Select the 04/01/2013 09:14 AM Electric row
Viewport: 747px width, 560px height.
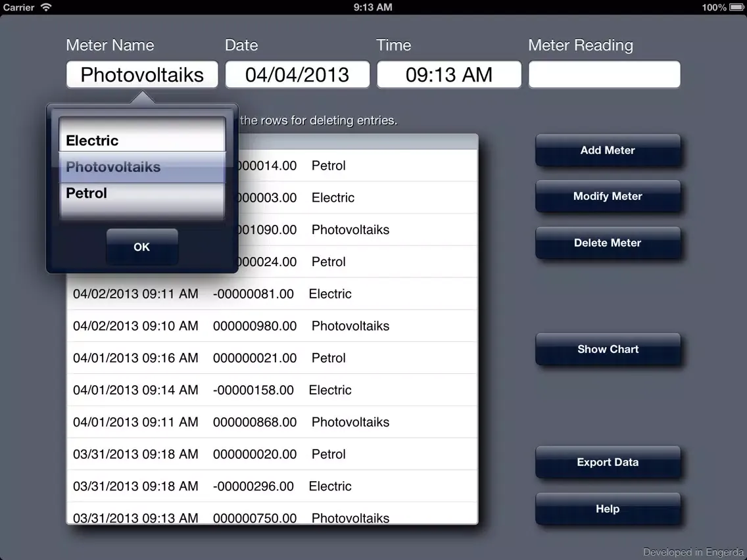click(272, 390)
